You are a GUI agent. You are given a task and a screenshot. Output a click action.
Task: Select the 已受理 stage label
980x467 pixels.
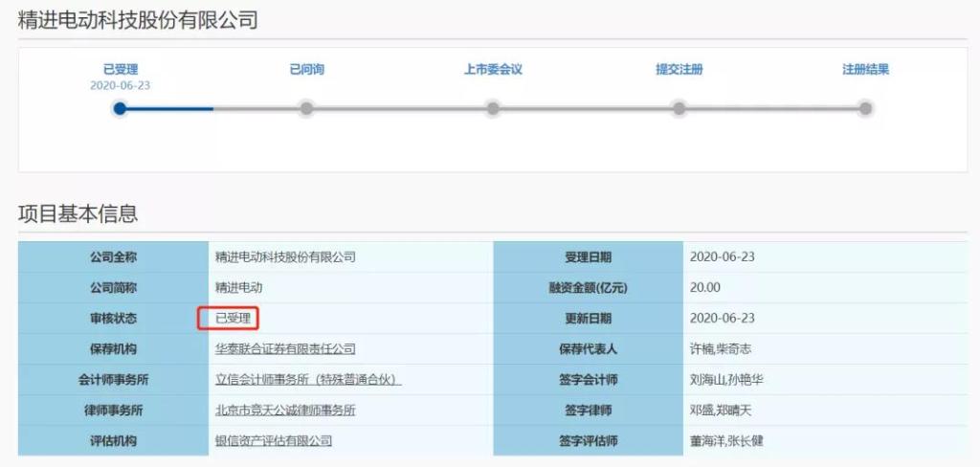[x=120, y=70]
